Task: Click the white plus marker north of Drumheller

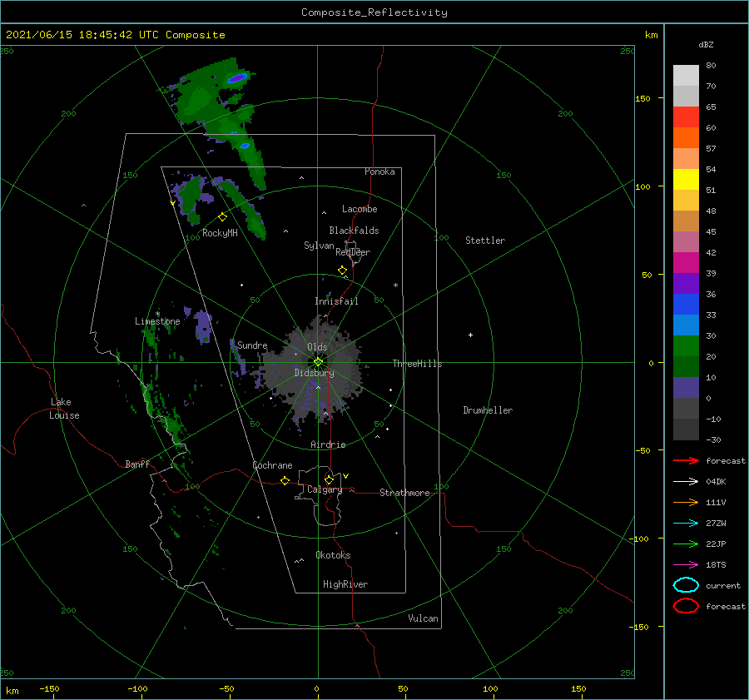Action: 470,335
